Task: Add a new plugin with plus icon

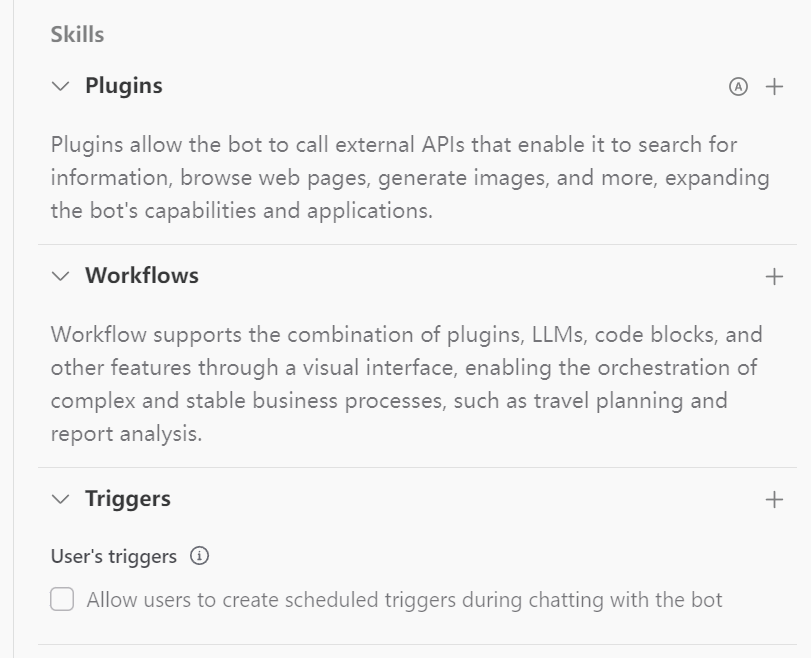Action: coord(774,87)
